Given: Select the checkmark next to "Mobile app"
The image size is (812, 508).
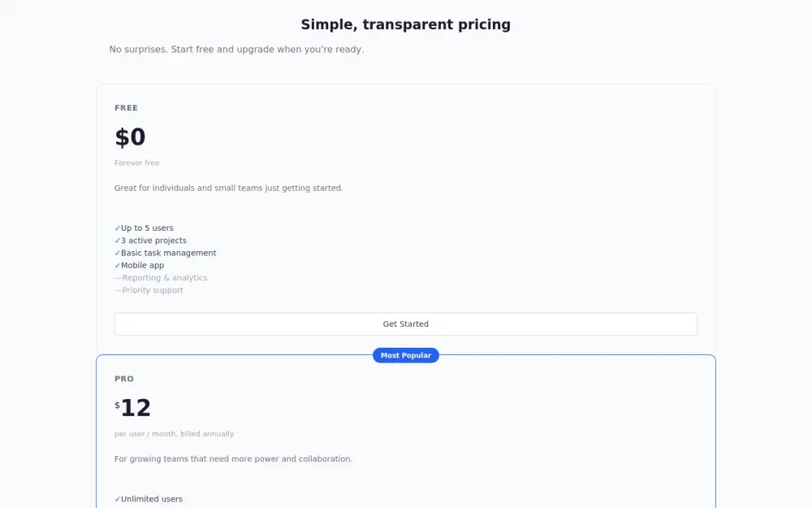Looking at the screenshot, I should pyautogui.click(x=118, y=265).
